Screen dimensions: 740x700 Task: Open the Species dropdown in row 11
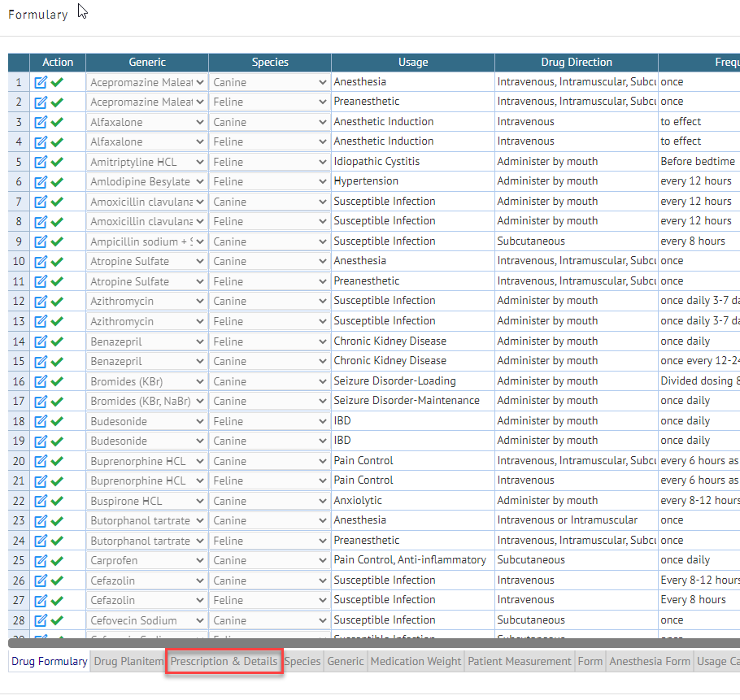pos(269,281)
